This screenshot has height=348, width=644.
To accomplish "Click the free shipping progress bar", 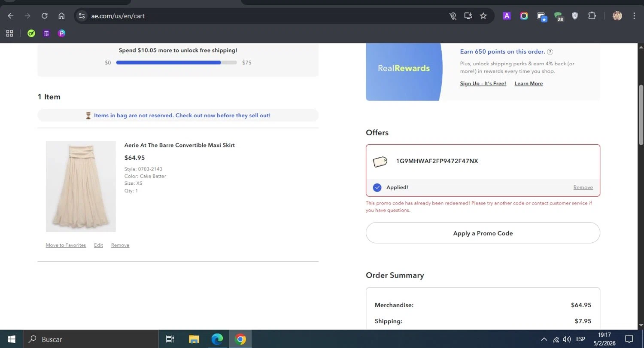I will [x=176, y=63].
